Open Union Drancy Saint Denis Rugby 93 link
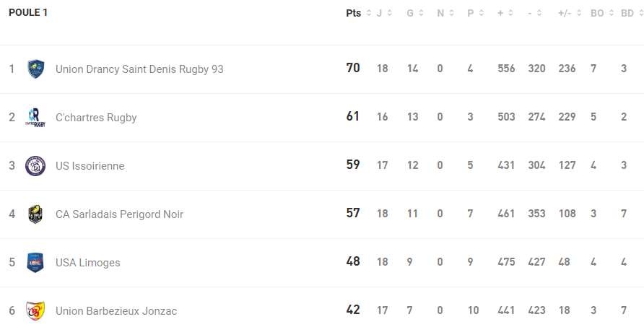 pyautogui.click(x=139, y=69)
